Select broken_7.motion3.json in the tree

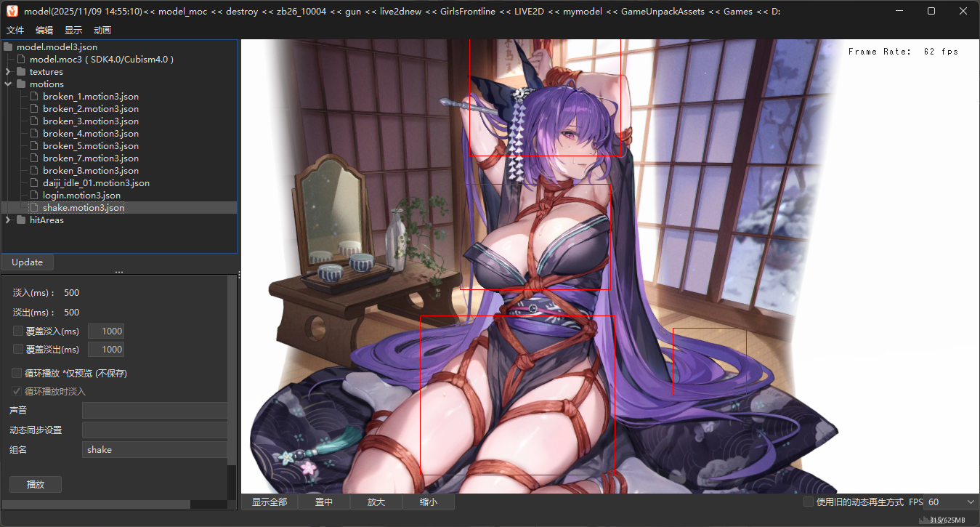tap(91, 158)
